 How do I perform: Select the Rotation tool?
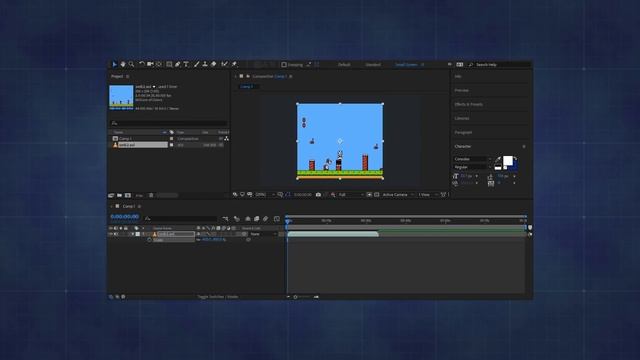coord(142,64)
